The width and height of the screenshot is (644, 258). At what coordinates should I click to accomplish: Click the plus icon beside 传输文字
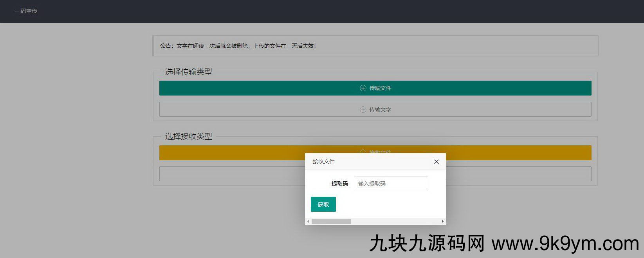click(363, 110)
